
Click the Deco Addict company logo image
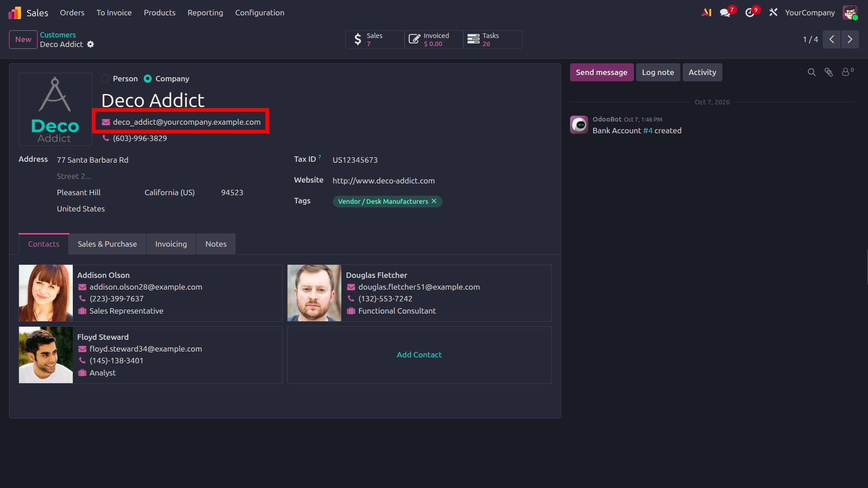[55, 109]
